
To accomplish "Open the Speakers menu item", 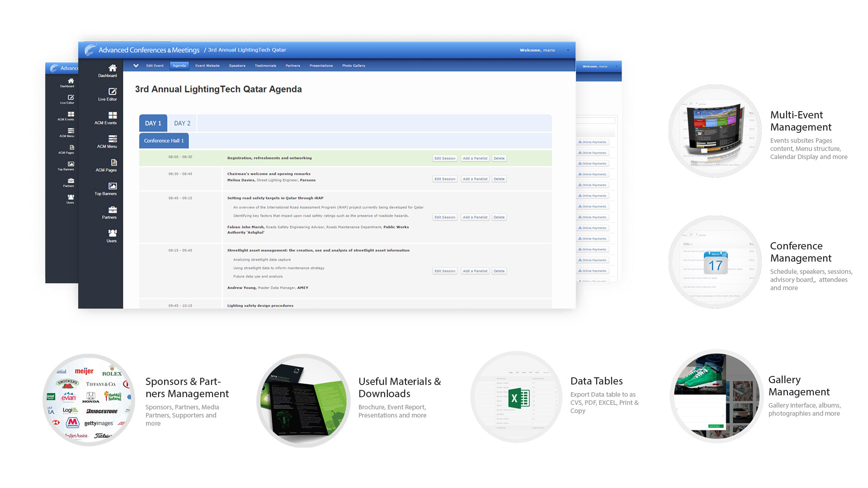I will (x=237, y=66).
